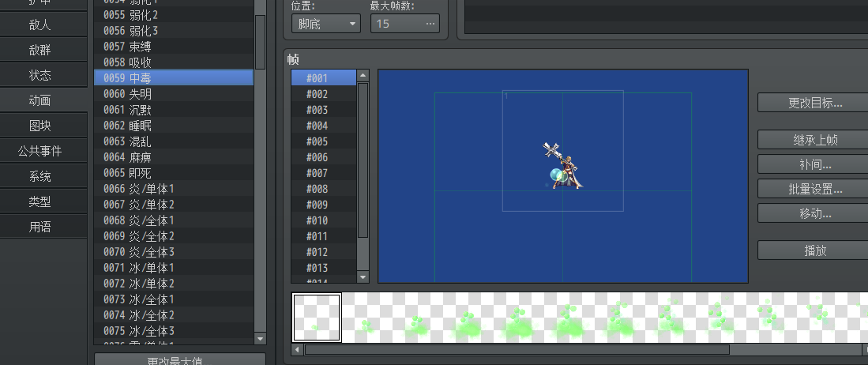Select frame #002
Image resolution: width=868 pixels, height=365 pixels.
coord(324,94)
